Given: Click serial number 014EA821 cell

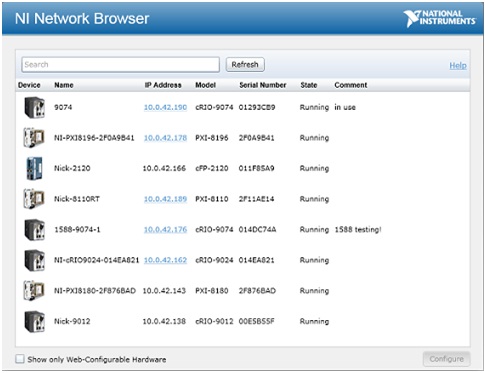Looking at the screenshot, I should pos(256,260).
